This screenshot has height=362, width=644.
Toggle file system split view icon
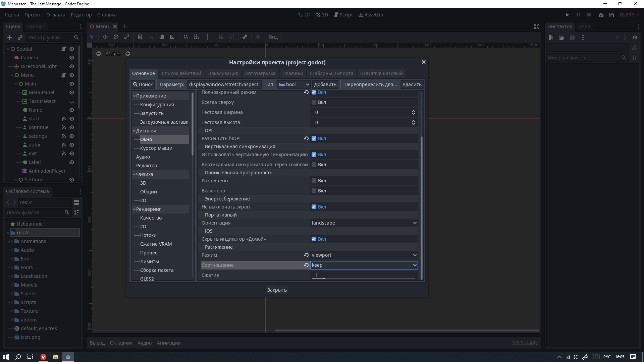click(x=76, y=202)
